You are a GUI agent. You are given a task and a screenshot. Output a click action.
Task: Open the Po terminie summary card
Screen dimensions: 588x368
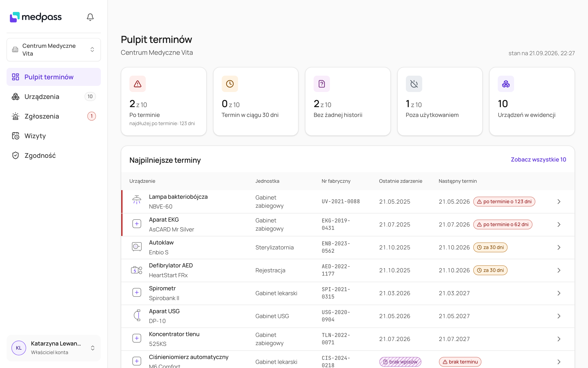click(x=164, y=101)
